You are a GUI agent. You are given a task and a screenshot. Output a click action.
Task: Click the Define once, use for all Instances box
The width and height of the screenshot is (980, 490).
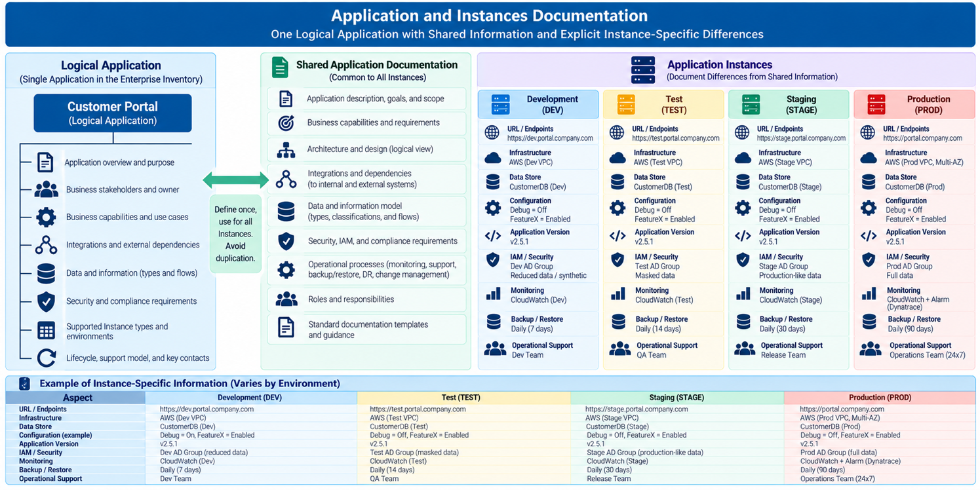click(x=235, y=234)
